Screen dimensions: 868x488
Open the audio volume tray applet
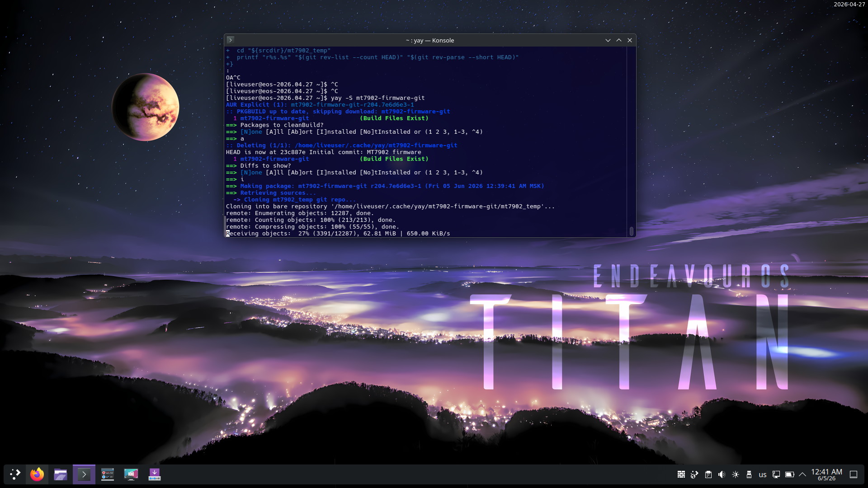click(x=722, y=474)
